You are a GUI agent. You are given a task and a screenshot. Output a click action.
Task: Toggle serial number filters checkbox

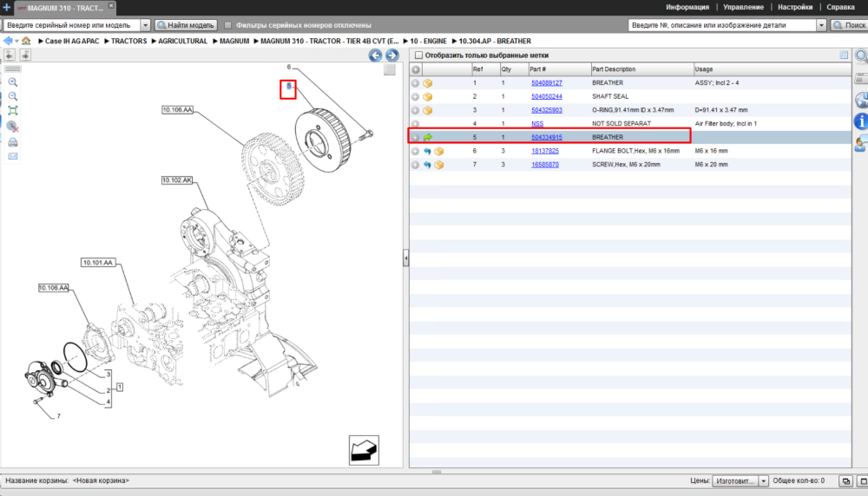[228, 25]
